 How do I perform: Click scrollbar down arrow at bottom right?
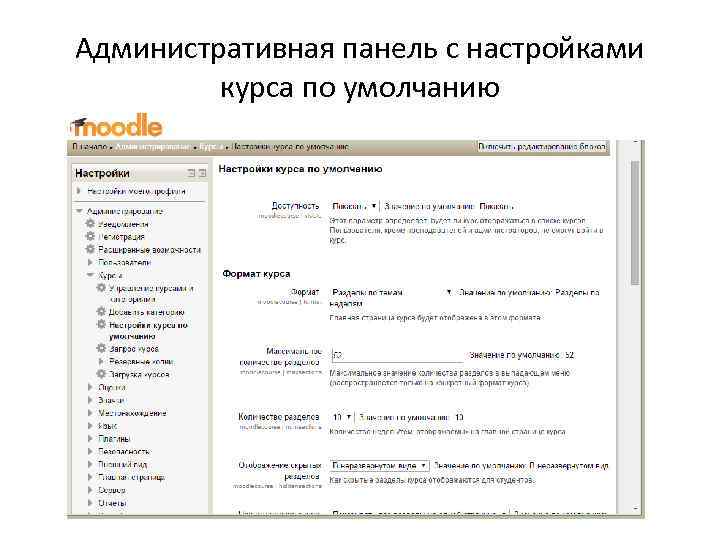tap(636, 509)
